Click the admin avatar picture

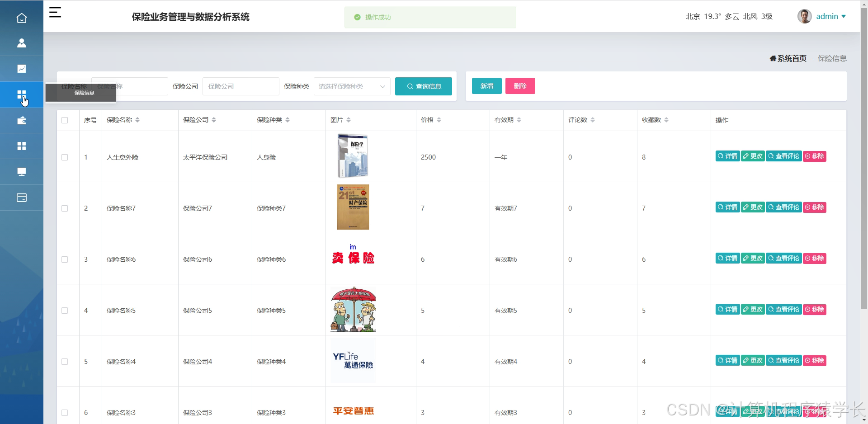coord(804,16)
